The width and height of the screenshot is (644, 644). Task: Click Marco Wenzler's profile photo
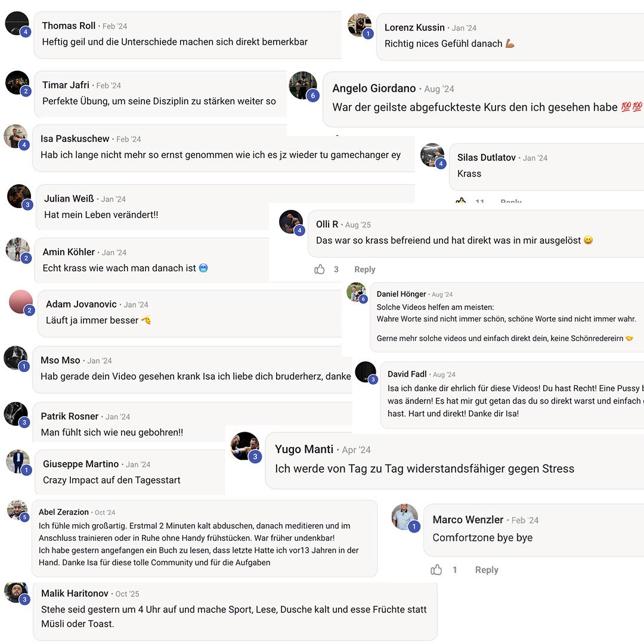pos(404,516)
